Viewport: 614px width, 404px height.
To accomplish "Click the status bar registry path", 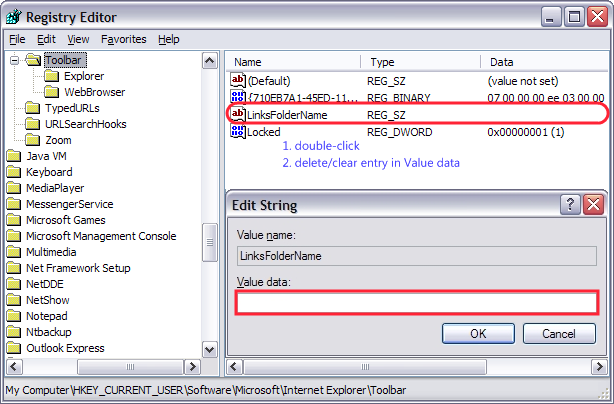I will click(206, 390).
